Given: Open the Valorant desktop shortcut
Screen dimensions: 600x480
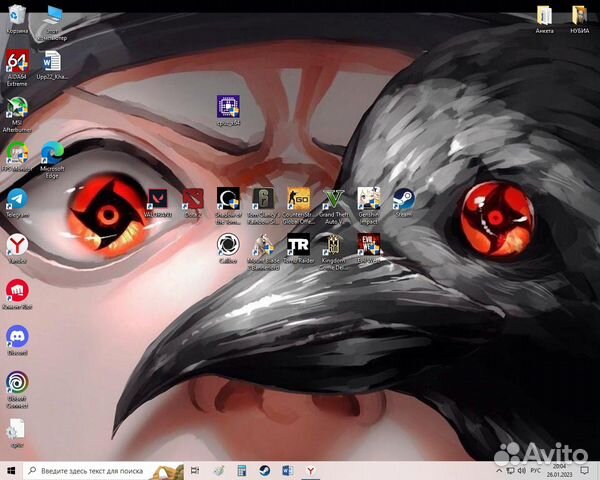Looking at the screenshot, I should point(157,198).
